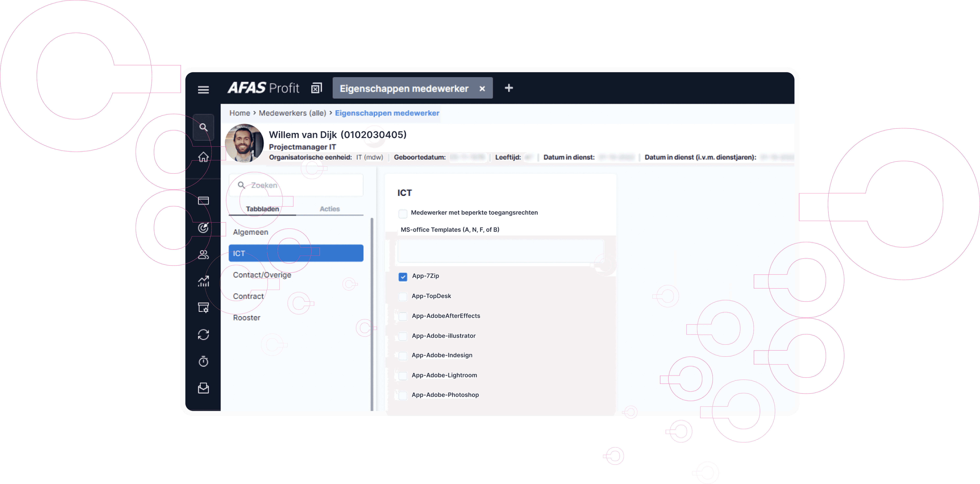This screenshot has height=484, width=980.
Task: Navigate to Medewerkers (alle) breadcrumb
Action: point(292,113)
